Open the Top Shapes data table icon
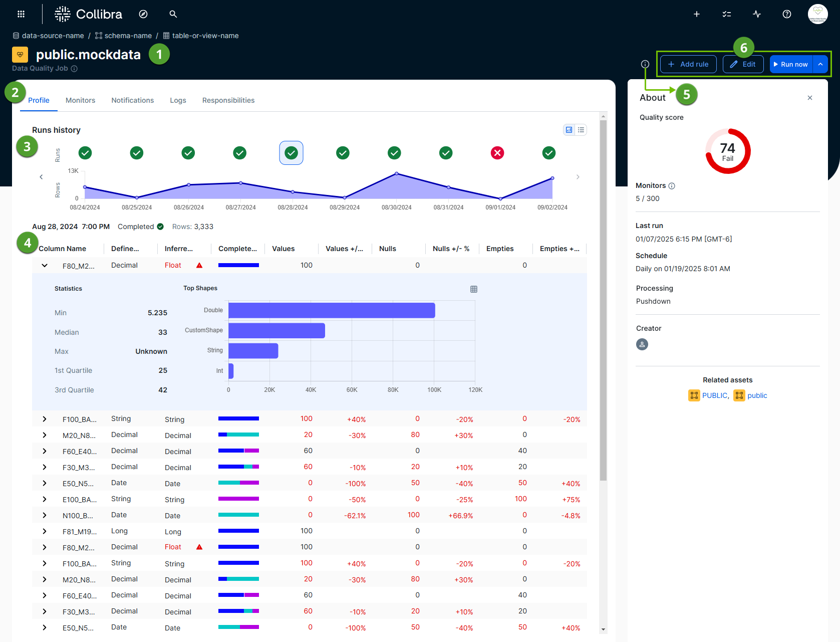 tap(473, 289)
